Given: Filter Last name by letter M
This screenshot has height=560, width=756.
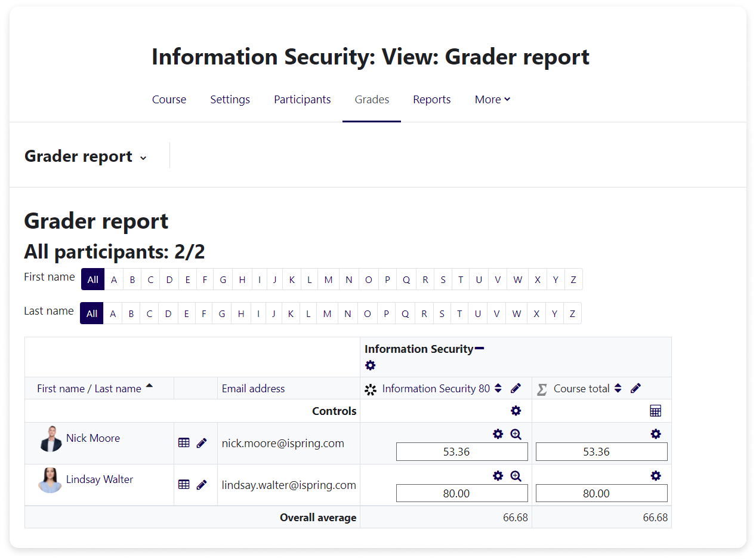Looking at the screenshot, I should 327,313.
